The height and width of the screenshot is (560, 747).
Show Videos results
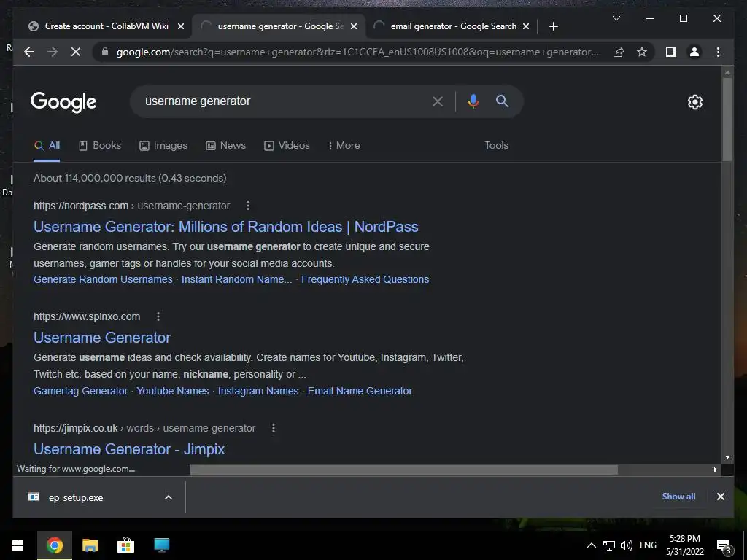coord(287,146)
